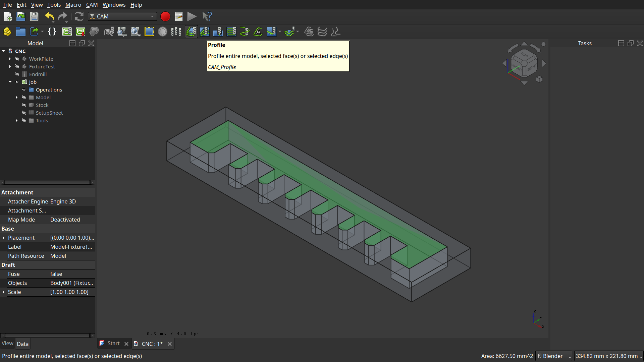Show the Model group under Job
Viewport: 644px width, 362px height.
(x=24, y=97)
